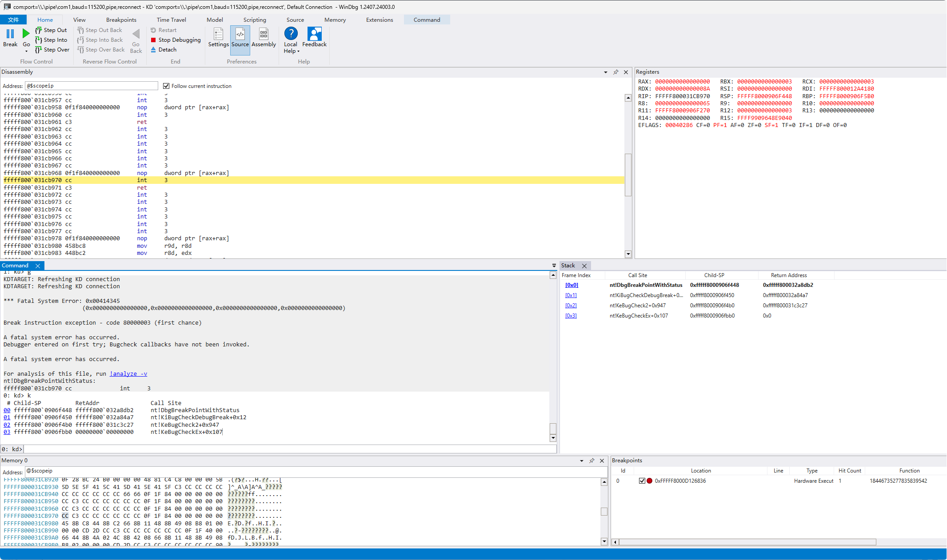This screenshot has width=947, height=560.
Task: Click Step Over in Flow Control
Action: coord(52,50)
